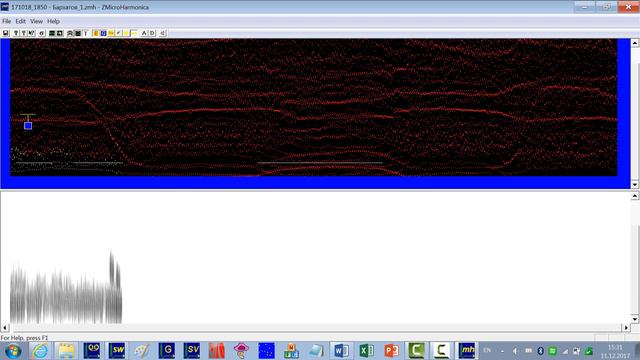
Task: Open the Edit menu
Action: [x=20, y=21]
